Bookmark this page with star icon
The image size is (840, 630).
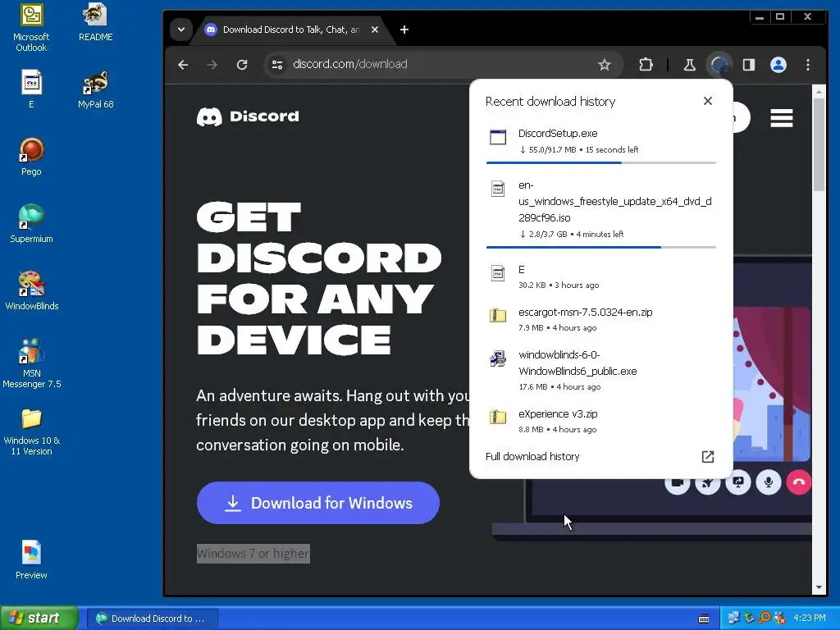pos(605,65)
